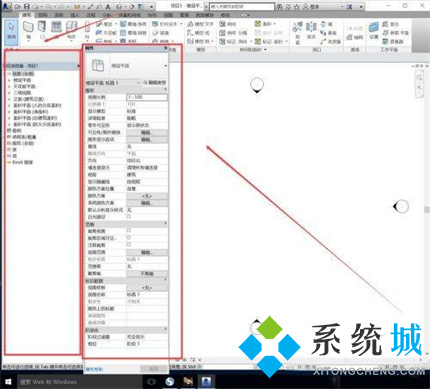
Task: Open the Structure ribbon tab
Action: 43,15
